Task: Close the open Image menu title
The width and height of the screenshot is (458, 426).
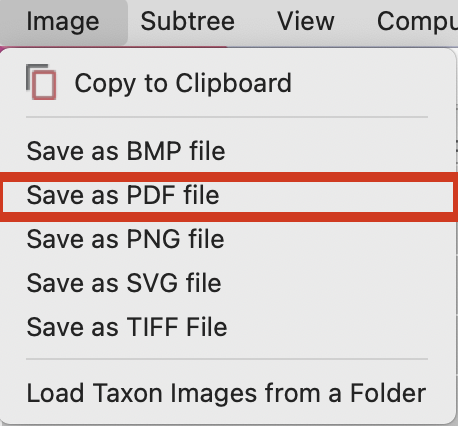Action: coord(63,22)
